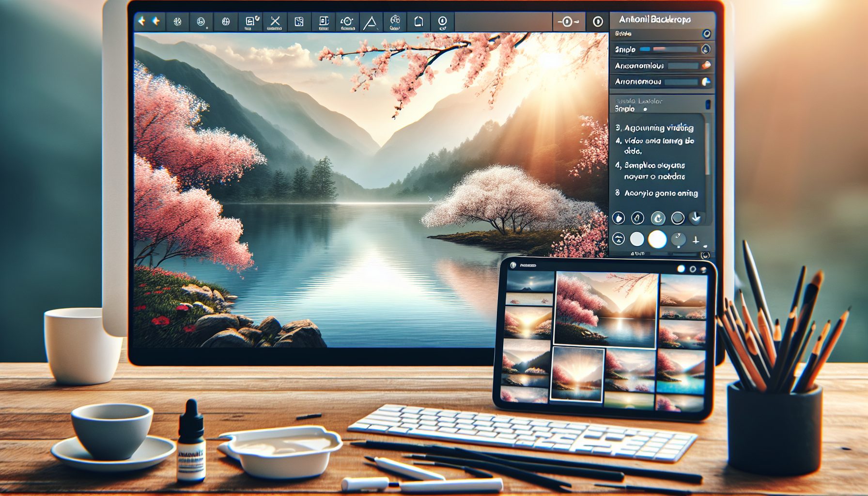Click the down-arrow icon in side panel
868x496 pixels.
point(696,218)
